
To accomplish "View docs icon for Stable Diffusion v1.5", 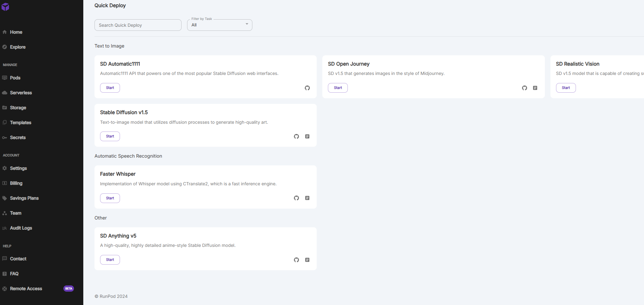I will click(x=307, y=136).
